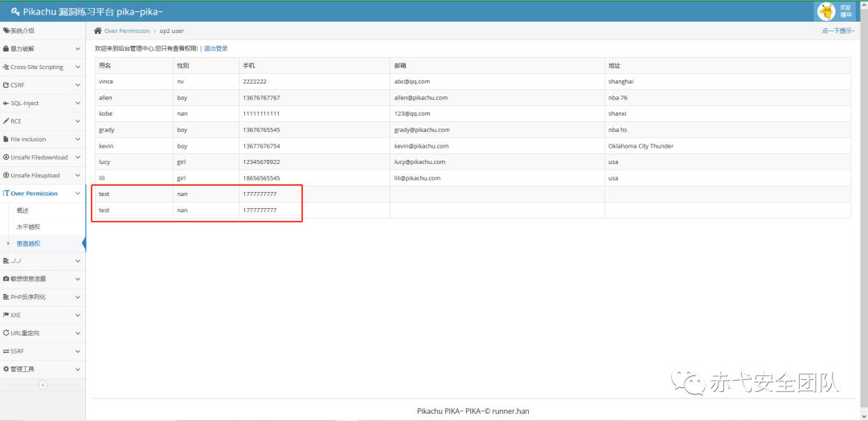Expand the SSRF menu chevron
Screen dimensions: 868x421
(77, 351)
